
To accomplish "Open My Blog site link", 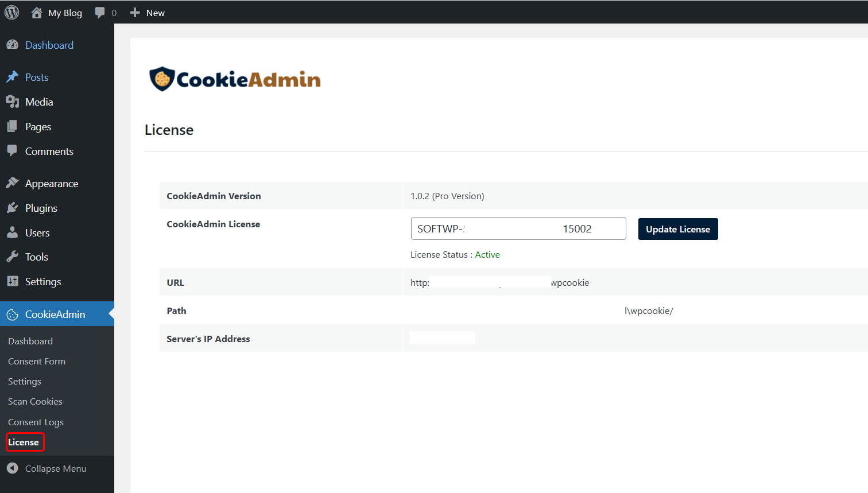I will tap(65, 13).
